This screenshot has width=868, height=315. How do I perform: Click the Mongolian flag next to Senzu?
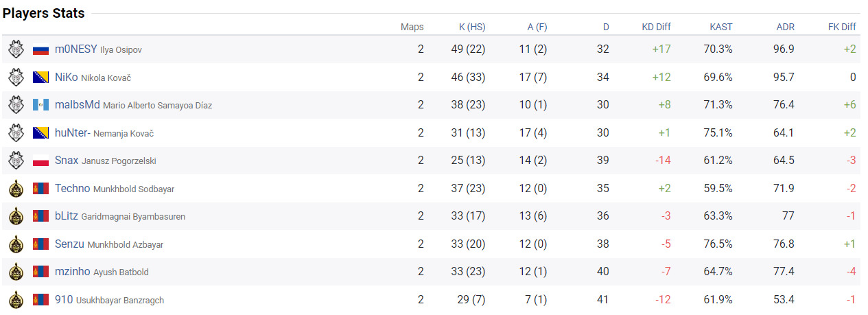(41, 244)
